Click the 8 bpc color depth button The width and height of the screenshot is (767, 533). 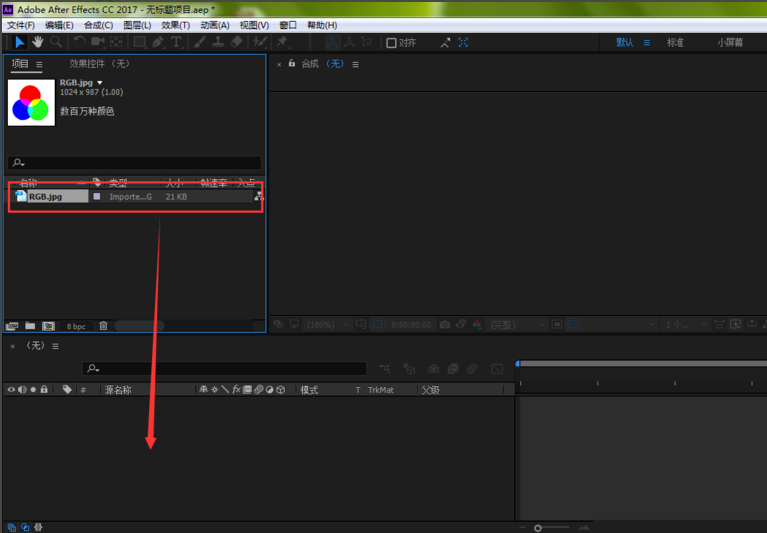coord(76,326)
